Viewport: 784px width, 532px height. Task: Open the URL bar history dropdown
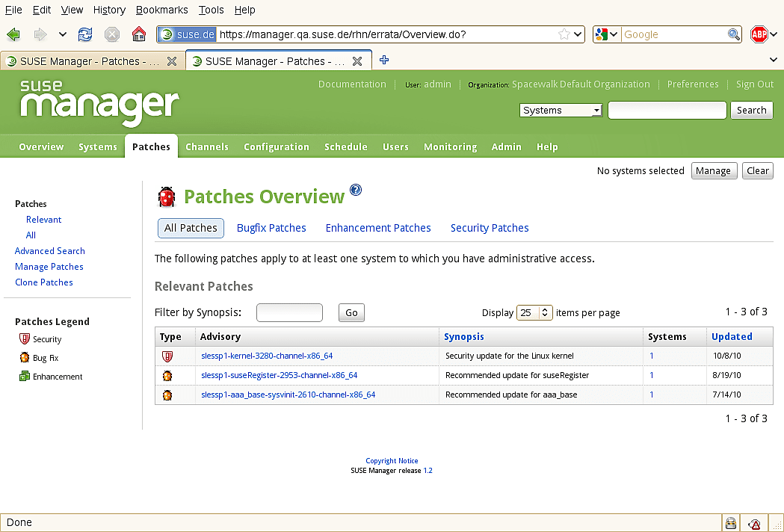[x=578, y=34]
